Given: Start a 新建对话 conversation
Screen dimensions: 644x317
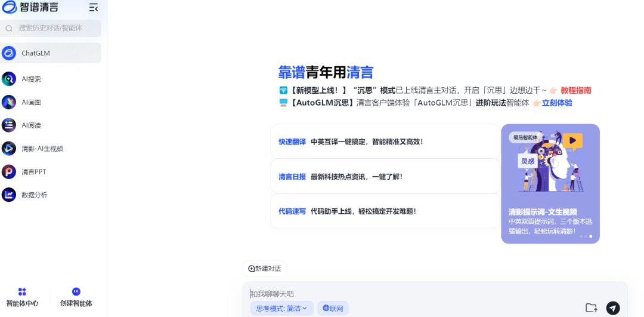Looking at the screenshot, I should coord(265,269).
